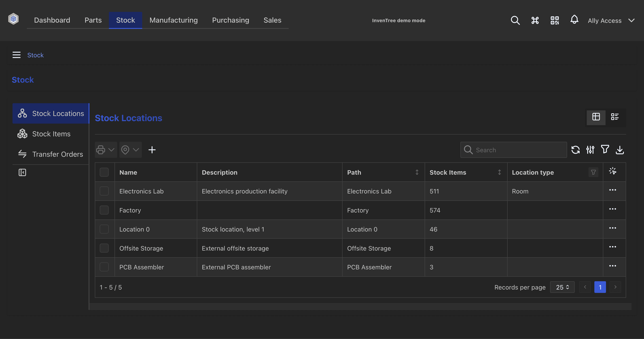Viewport: 644px width, 339px height.
Task: Click the row actions header icon
Action: pyautogui.click(x=612, y=171)
